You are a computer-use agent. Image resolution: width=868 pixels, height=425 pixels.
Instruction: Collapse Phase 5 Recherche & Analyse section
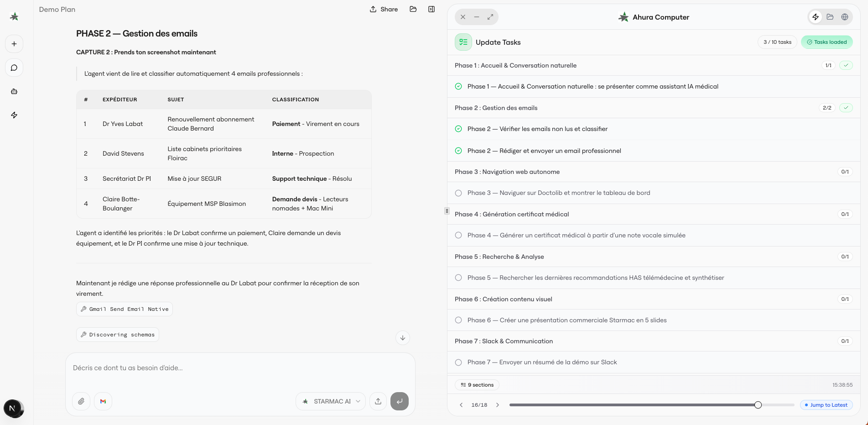654,257
